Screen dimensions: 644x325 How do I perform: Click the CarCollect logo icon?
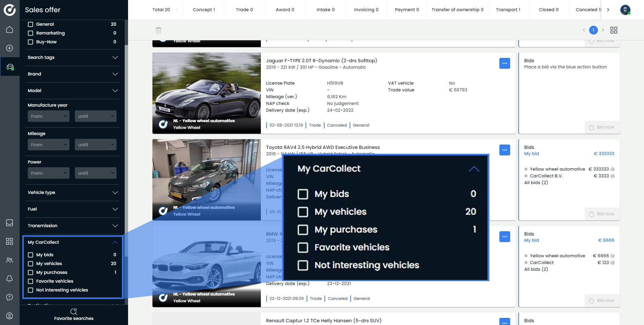pos(9,10)
